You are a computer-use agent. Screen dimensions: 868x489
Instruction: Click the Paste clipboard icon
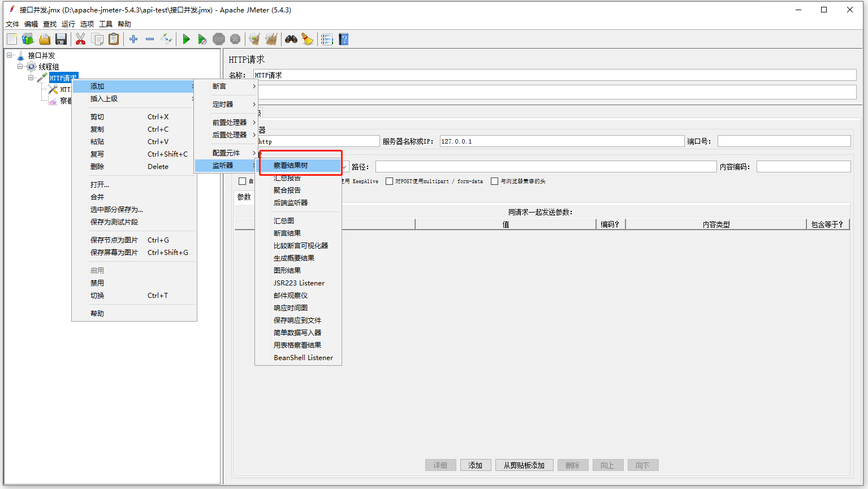coord(114,39)
